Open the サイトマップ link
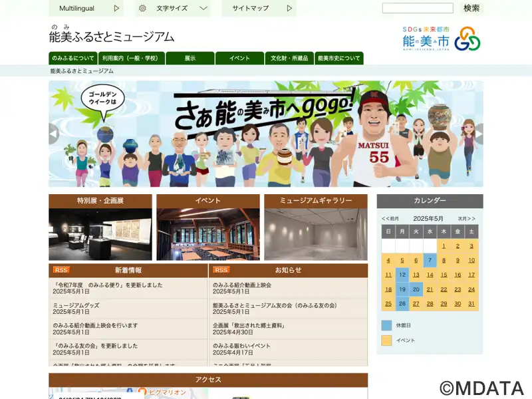 [259, 8]
